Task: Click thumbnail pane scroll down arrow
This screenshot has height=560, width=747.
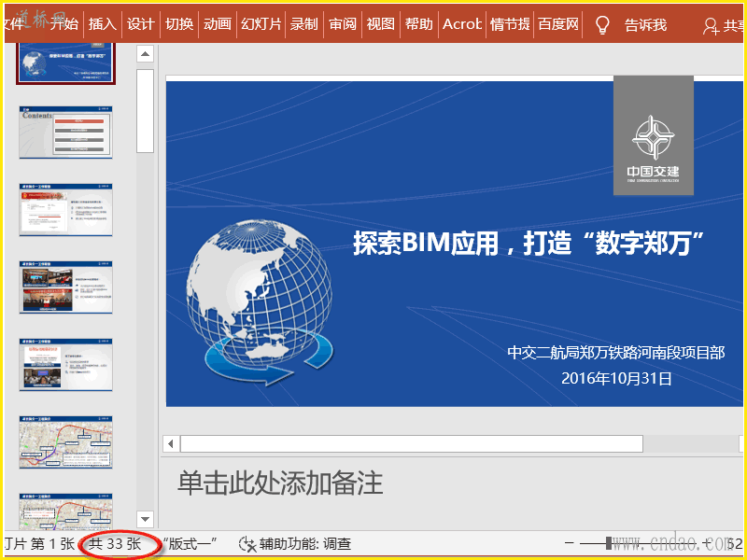Action: tap(146, 519)
